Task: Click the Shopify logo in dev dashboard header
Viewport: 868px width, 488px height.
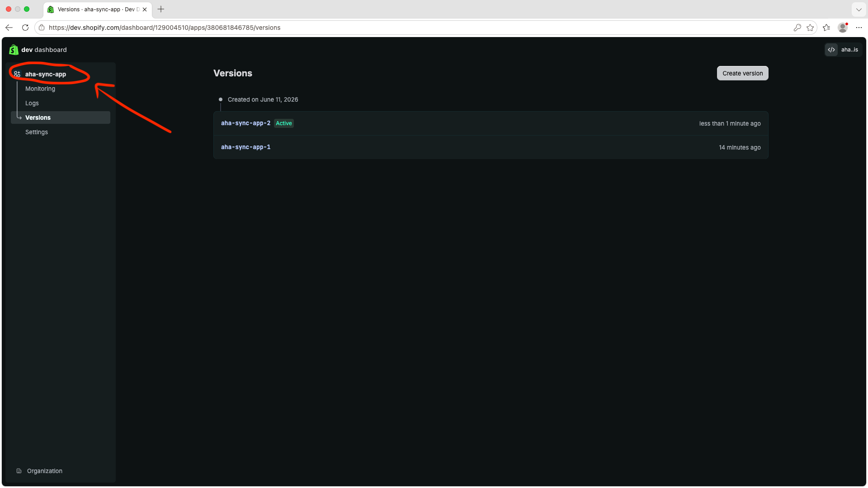Action: pyautogui.click(x=14, y=50)
